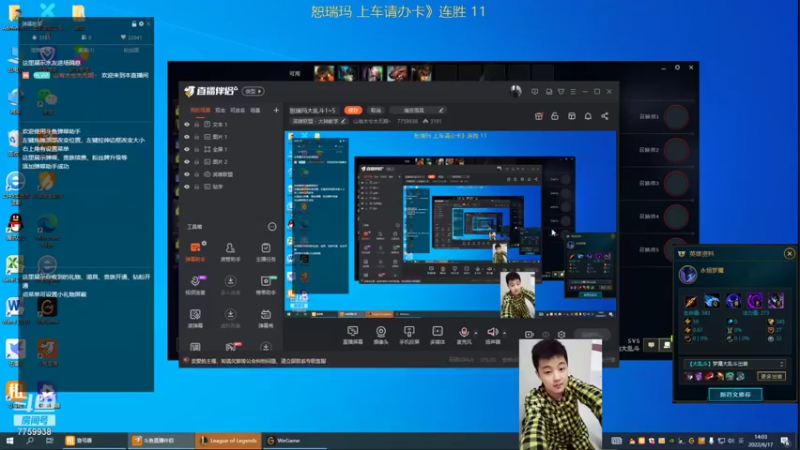Open the 榜单助手 tool
This screenshot has height=450, width=800.
click(266, 285)
